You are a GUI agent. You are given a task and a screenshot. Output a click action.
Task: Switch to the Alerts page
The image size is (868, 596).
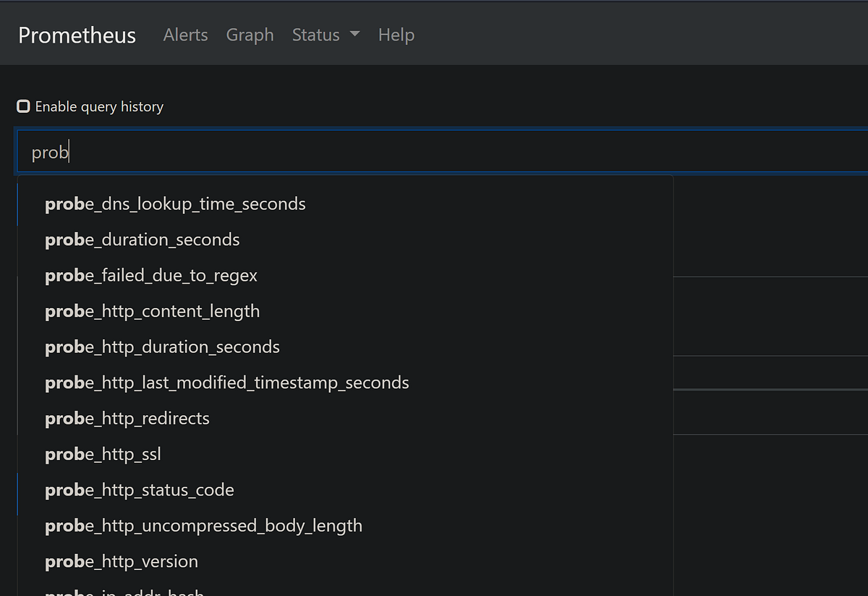pyautogui.click(x=185, y=35)
